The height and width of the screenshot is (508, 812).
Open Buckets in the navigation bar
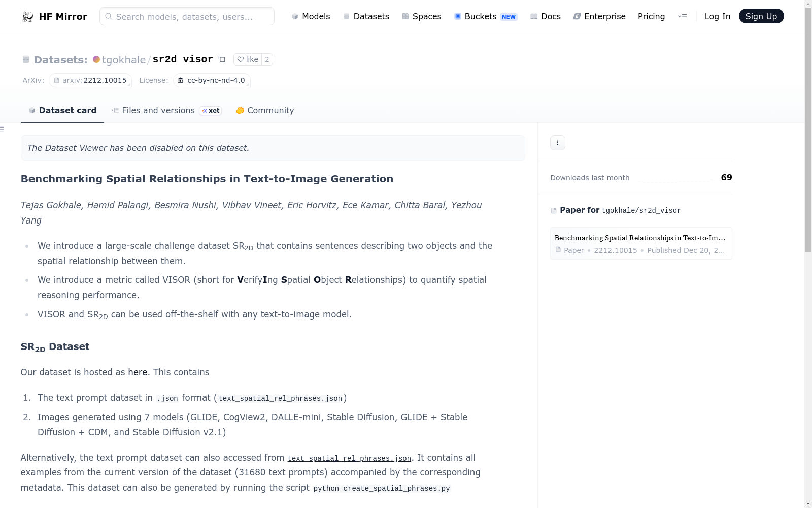486,16
